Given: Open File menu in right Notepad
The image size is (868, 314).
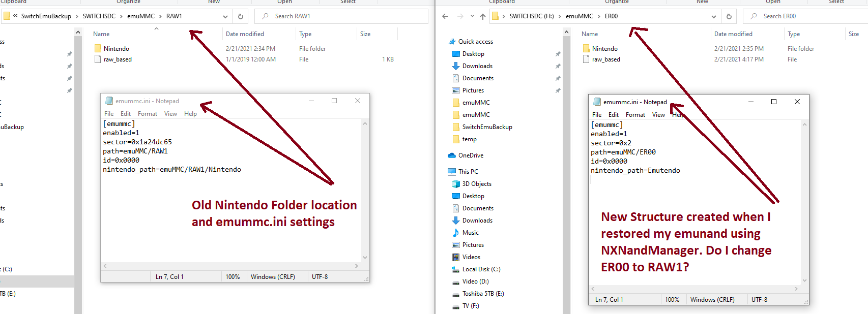Looking at the screenshot, I should pos(597,115).
